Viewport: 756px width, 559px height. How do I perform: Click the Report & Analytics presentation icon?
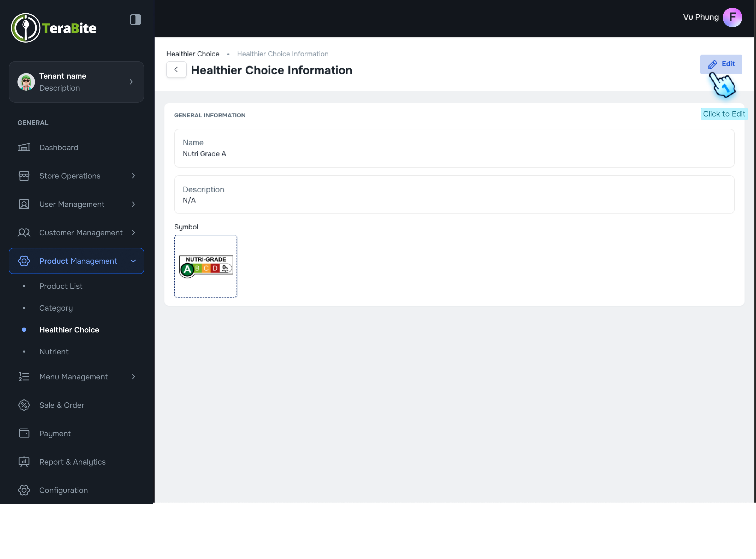pos(24,462)
